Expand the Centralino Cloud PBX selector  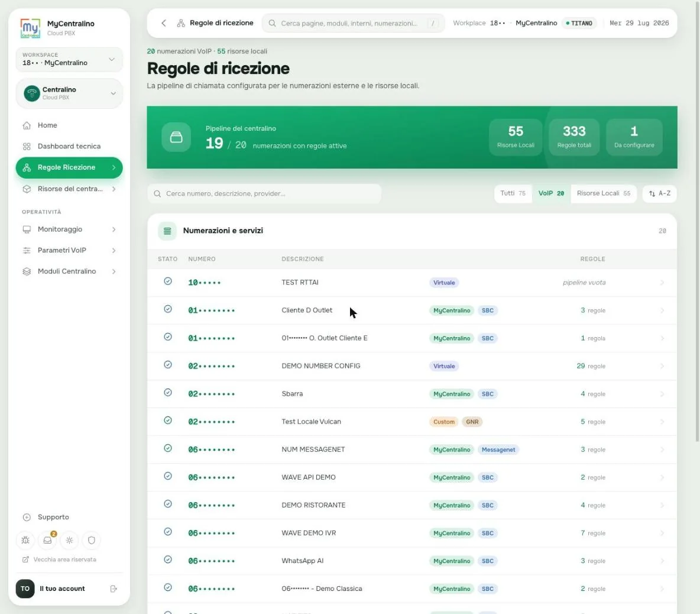[69, 93]
